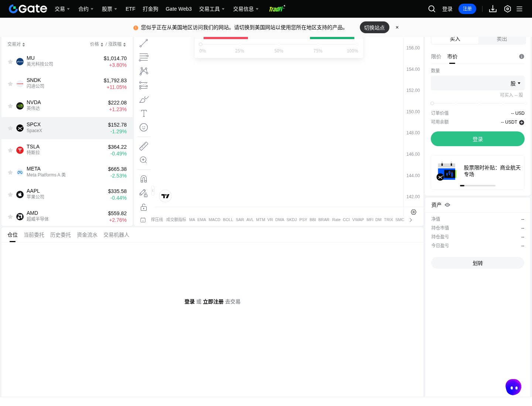Select the text annotation tool
Viewport: 532px width, 406px height.
144,113
